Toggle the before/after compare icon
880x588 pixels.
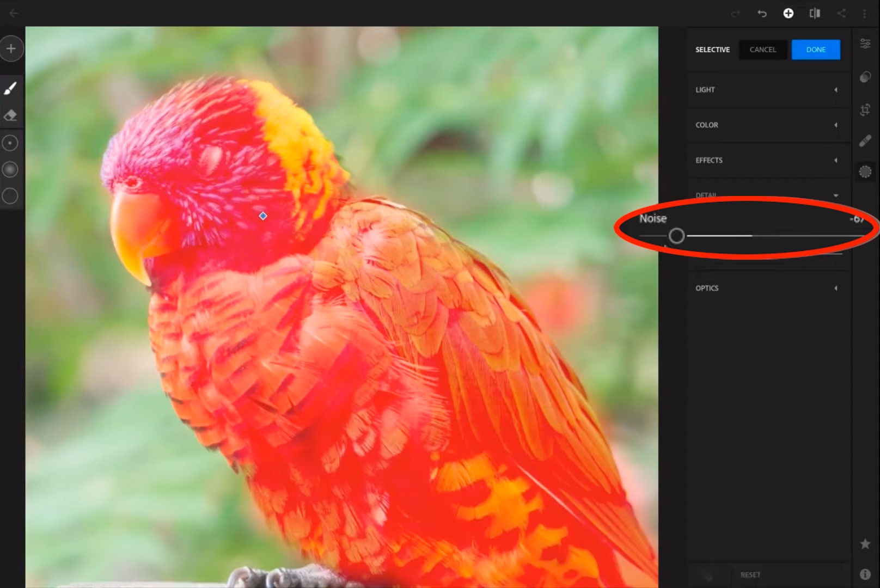click(x=815, y=13)
